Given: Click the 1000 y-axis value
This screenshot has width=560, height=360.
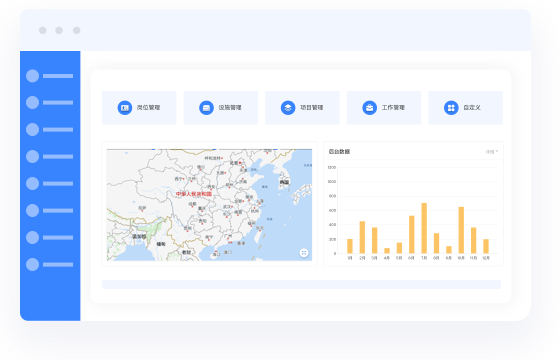Looking at the screenshot, I should tap(332, 181).
